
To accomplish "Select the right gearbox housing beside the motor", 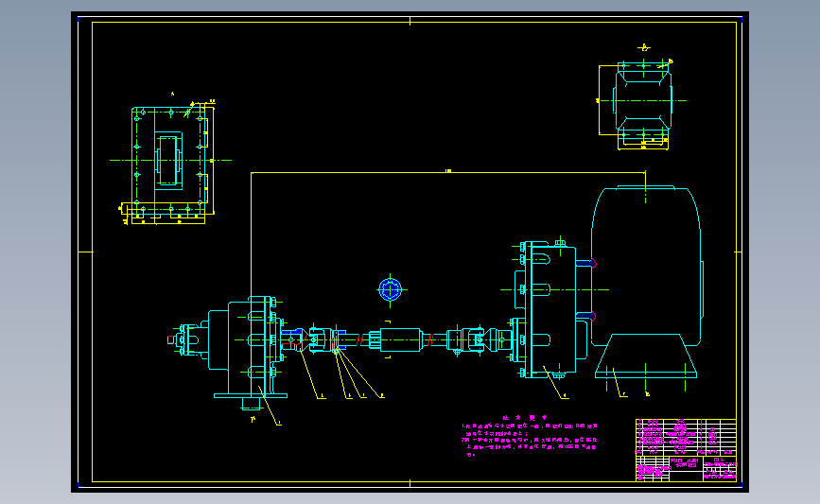I will point(550,309).
